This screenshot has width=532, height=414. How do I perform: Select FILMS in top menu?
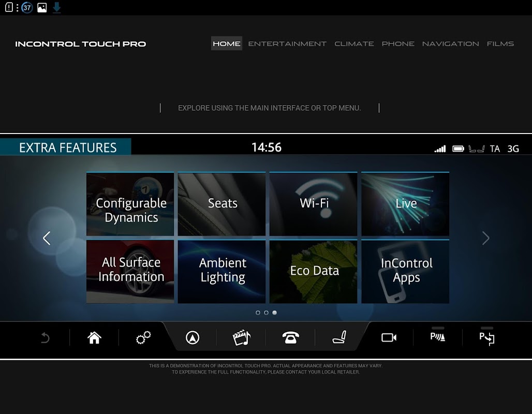point(500,44)
